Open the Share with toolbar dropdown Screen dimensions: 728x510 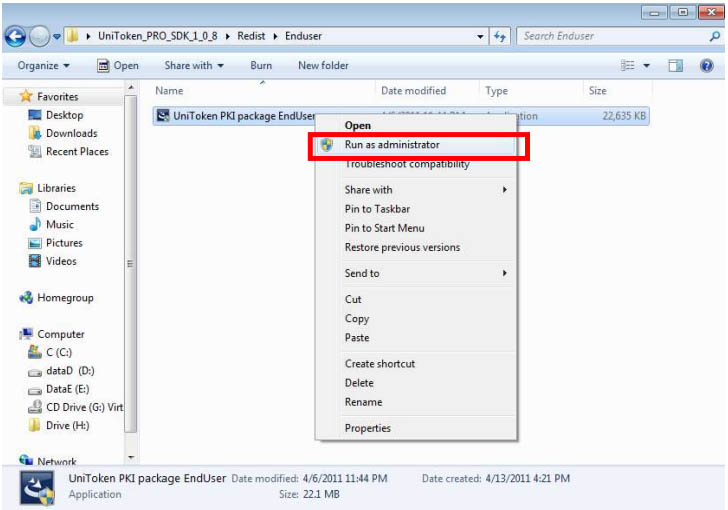(x=194, y=65)
